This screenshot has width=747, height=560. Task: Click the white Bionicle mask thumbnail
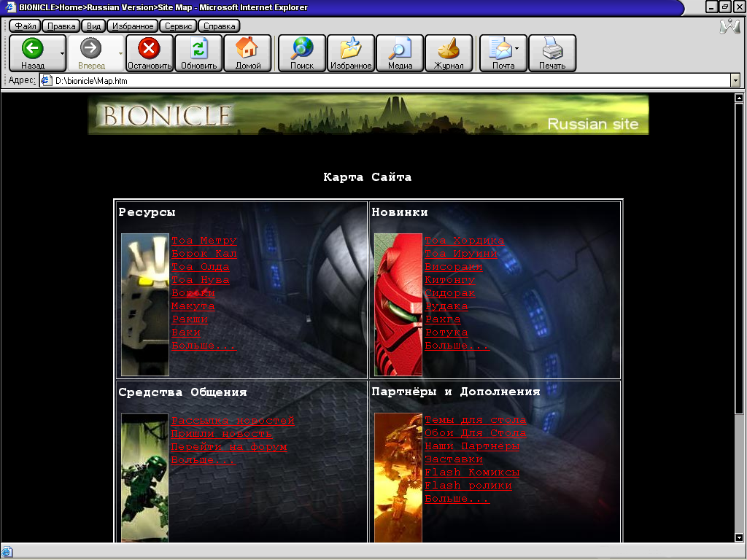(145, 305)
